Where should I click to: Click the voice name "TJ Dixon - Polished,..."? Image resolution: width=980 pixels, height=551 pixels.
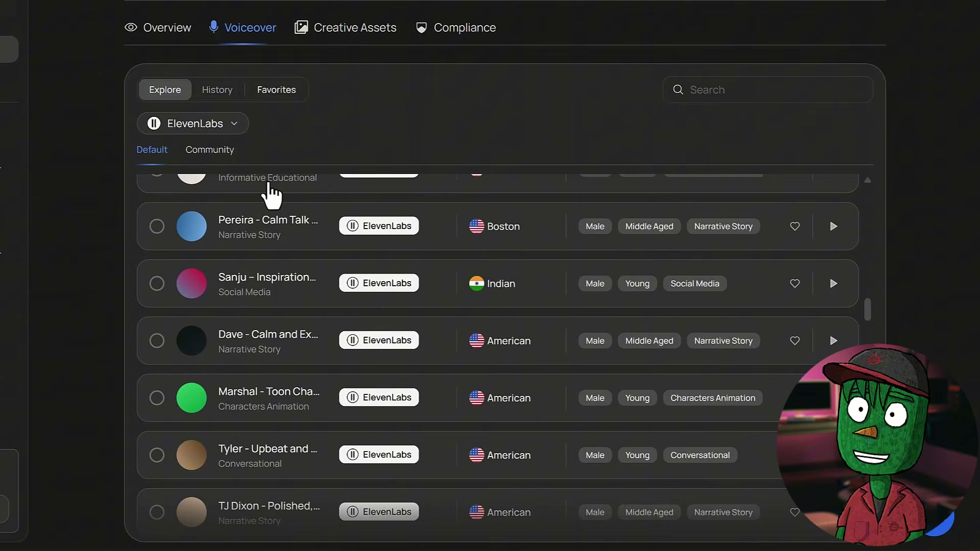point(269,506)
